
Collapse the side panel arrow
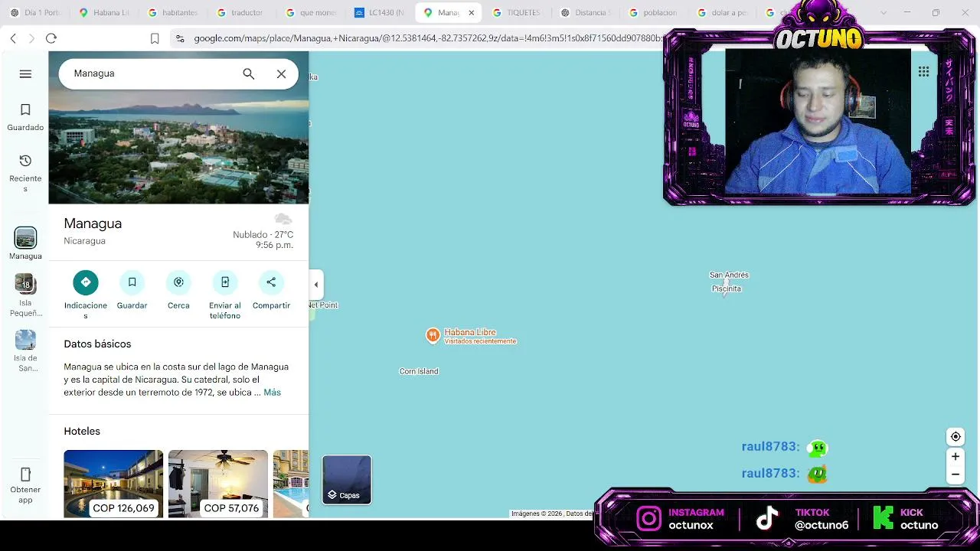[x=316, y=285]
